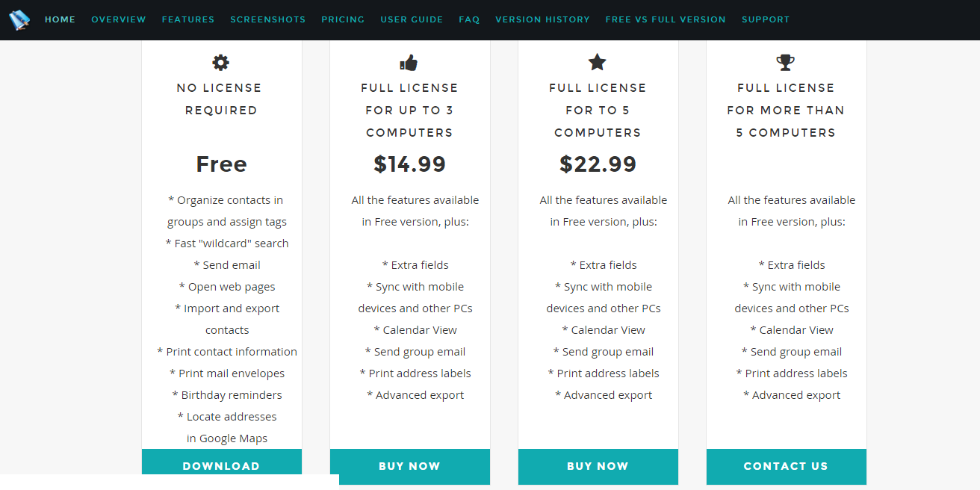The width and height of the screenshot is (980, 490).
Task: Open Free vs Full Version comparison
Action: click(666, 19)
